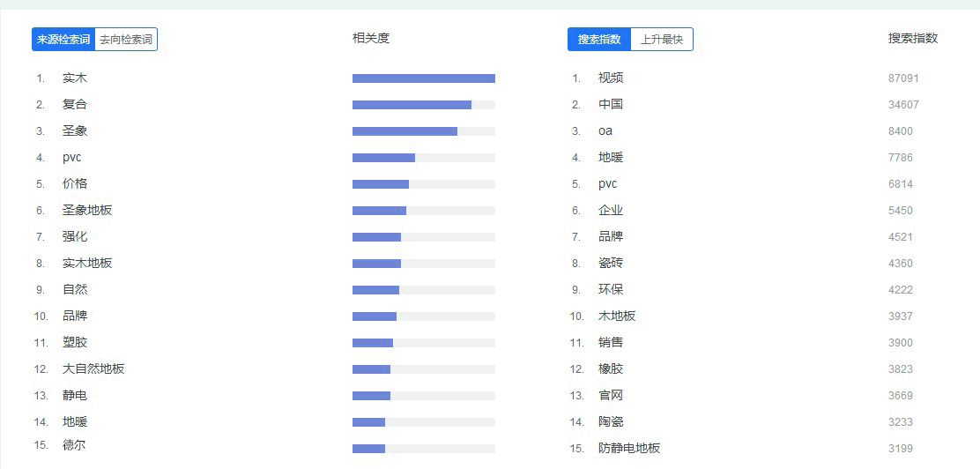Click the keyword 瓷砖
The width and height of the screenshot is (980, 469).
(x=611, y=264)
